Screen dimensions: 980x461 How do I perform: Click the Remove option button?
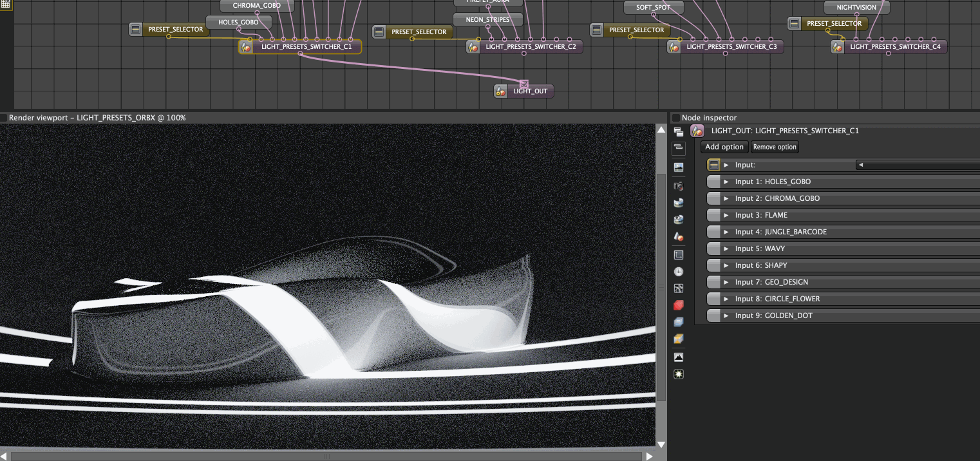pos(775,147)
